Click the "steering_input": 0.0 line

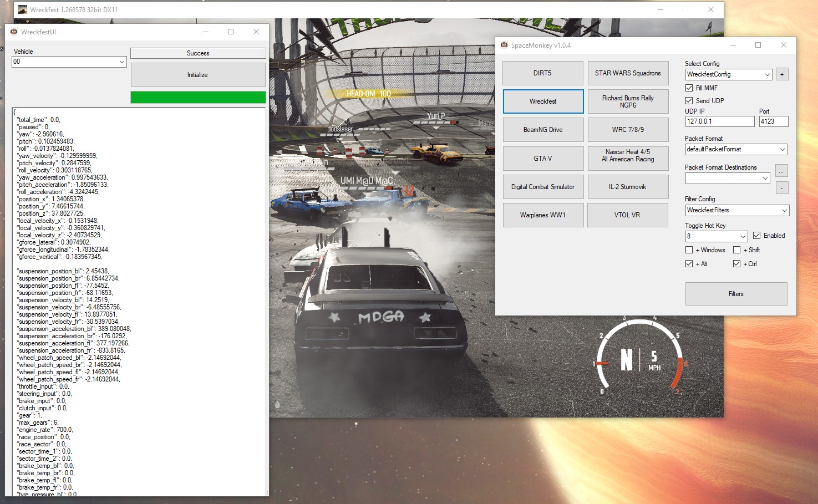click(x=44, y=394)
